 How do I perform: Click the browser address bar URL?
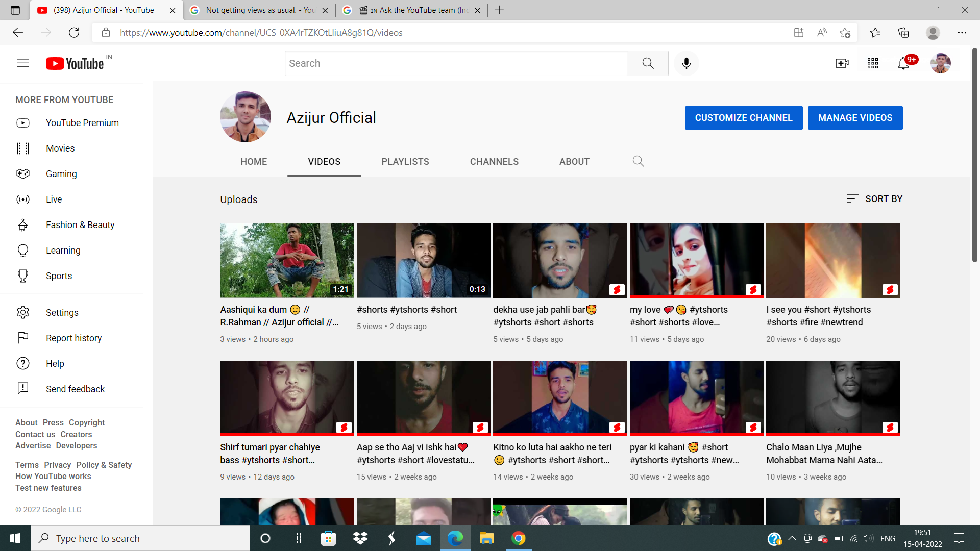(x=261, y=33)
